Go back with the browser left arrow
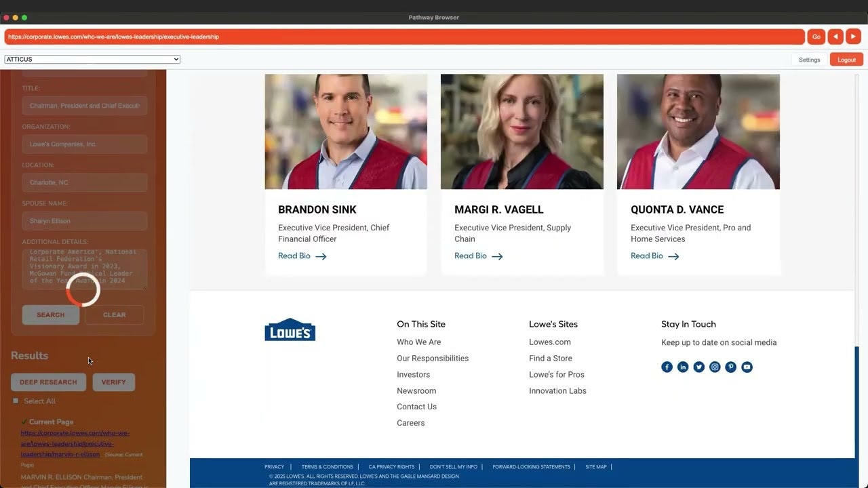Image resolution: width=868 pixels, height=488 pixels. point(835,37)
